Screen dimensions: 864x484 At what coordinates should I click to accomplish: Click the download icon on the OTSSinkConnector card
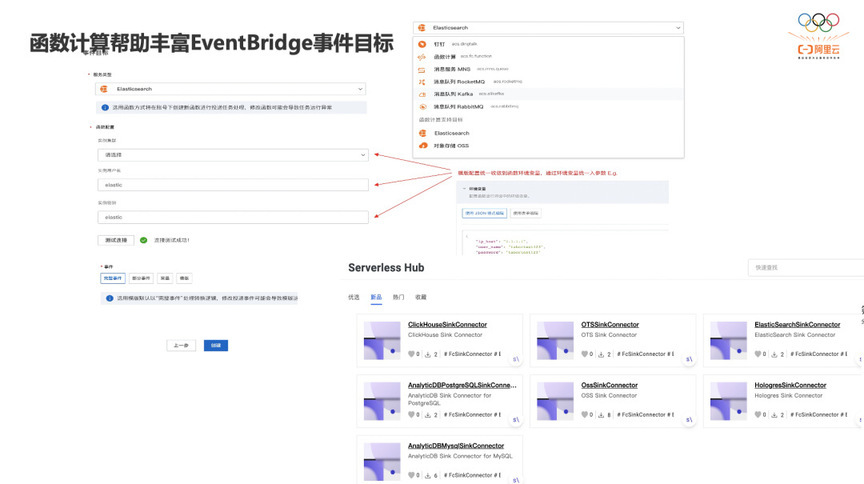[x=601, y=354]
